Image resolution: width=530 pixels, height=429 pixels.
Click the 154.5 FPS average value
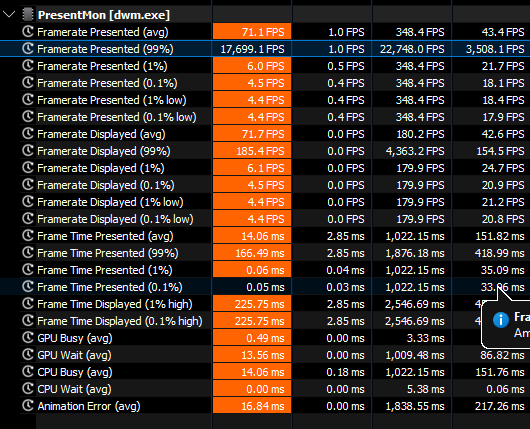click(x=501, y=151)
